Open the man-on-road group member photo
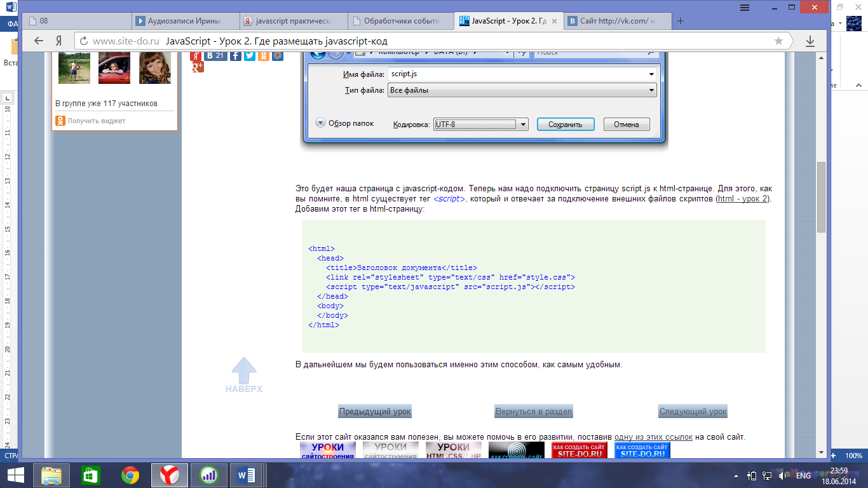 [74, 67]
